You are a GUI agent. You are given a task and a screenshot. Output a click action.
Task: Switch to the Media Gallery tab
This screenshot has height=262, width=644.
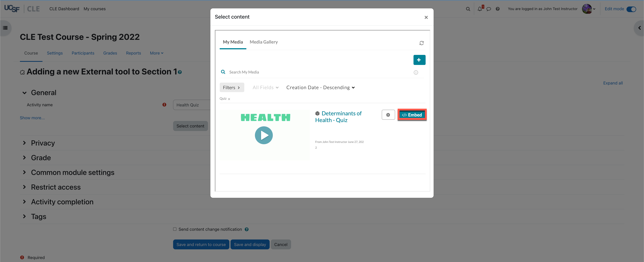pyautogui.click(x=263, y=42)
